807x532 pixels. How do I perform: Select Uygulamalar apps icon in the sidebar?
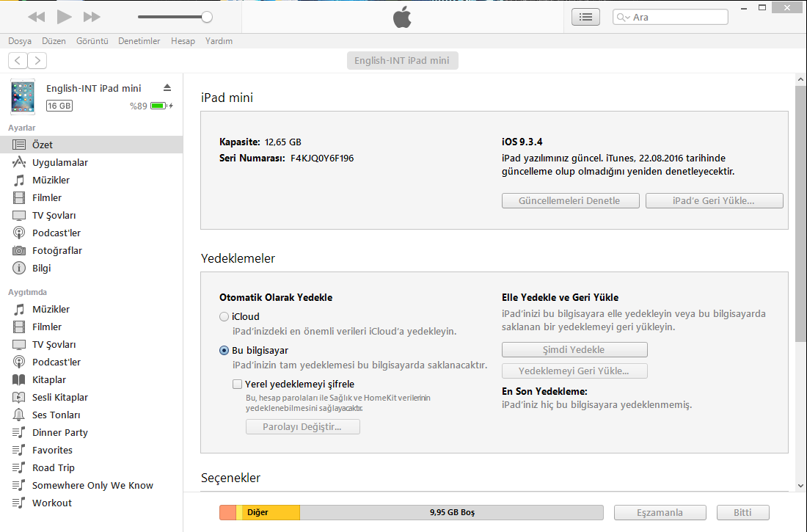click(19, 163)
